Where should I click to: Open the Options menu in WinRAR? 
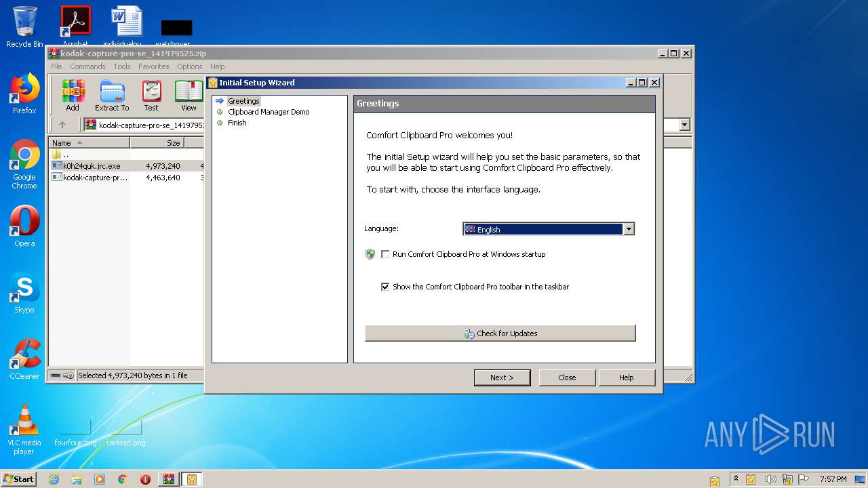[190, 66]
